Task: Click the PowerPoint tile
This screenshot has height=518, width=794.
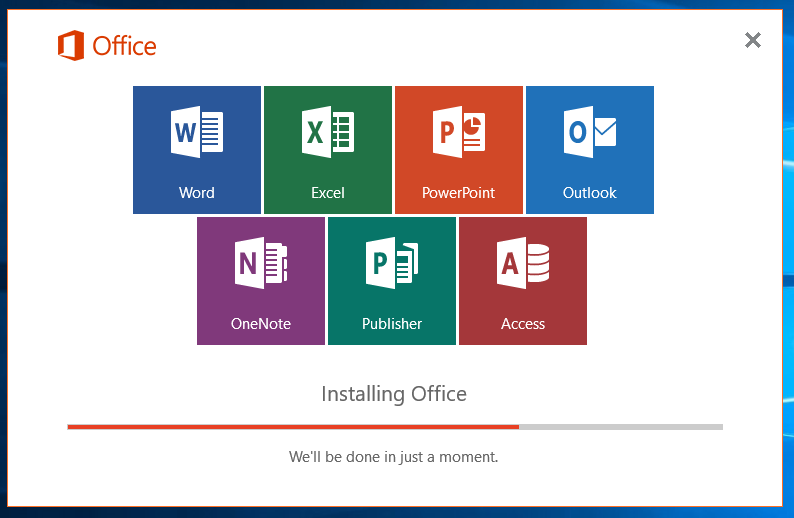Action: coord(459,150)
